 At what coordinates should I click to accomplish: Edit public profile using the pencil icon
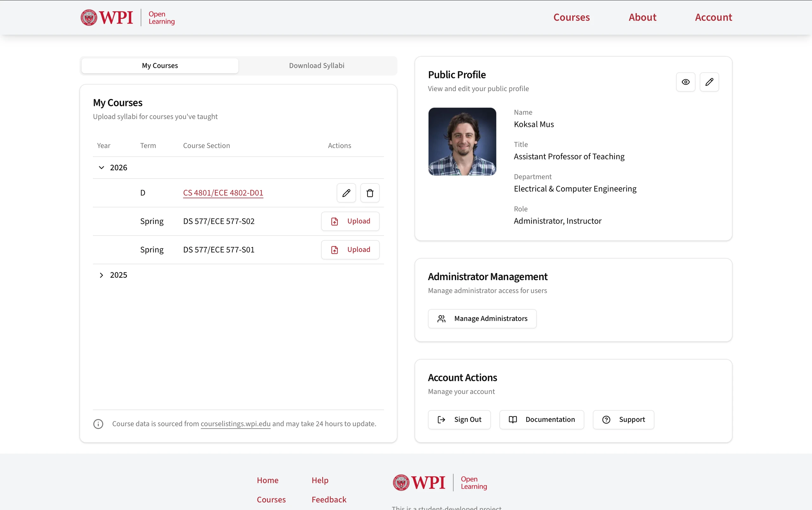click(x=710, y=82)
